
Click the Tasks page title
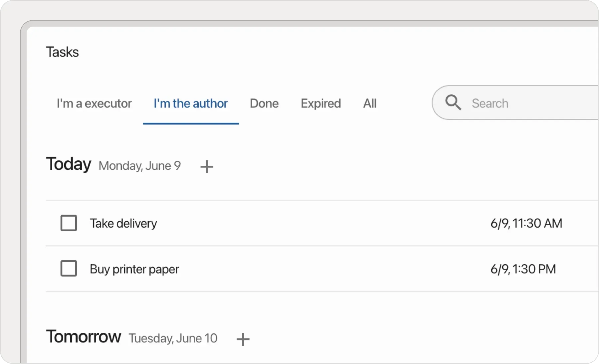pos(62,52)
